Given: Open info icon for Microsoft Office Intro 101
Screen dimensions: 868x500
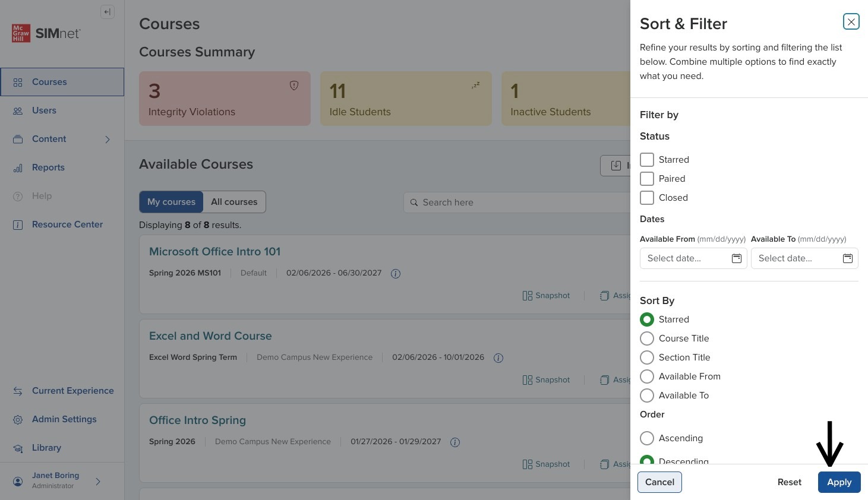Looking at the screenshot, I should (x=396, y=274).
